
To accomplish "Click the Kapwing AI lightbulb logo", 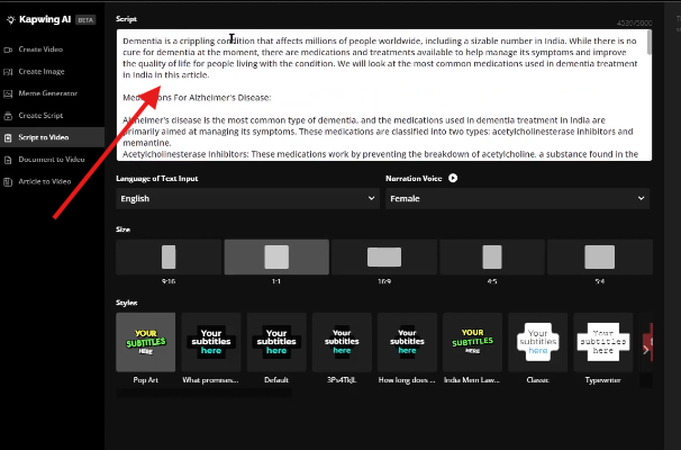I will pyautogui.click(x=10, y=20).
